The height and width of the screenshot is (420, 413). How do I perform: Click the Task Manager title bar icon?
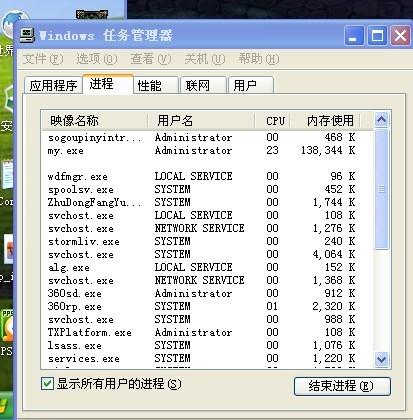[x=27, y=36]
